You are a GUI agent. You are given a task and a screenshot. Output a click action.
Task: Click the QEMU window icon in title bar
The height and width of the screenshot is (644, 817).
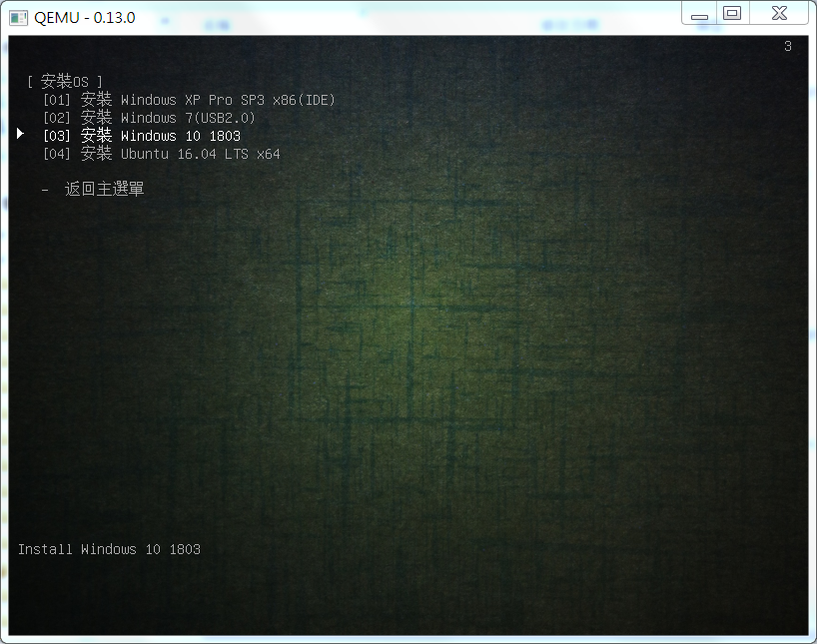pos(17,18)
